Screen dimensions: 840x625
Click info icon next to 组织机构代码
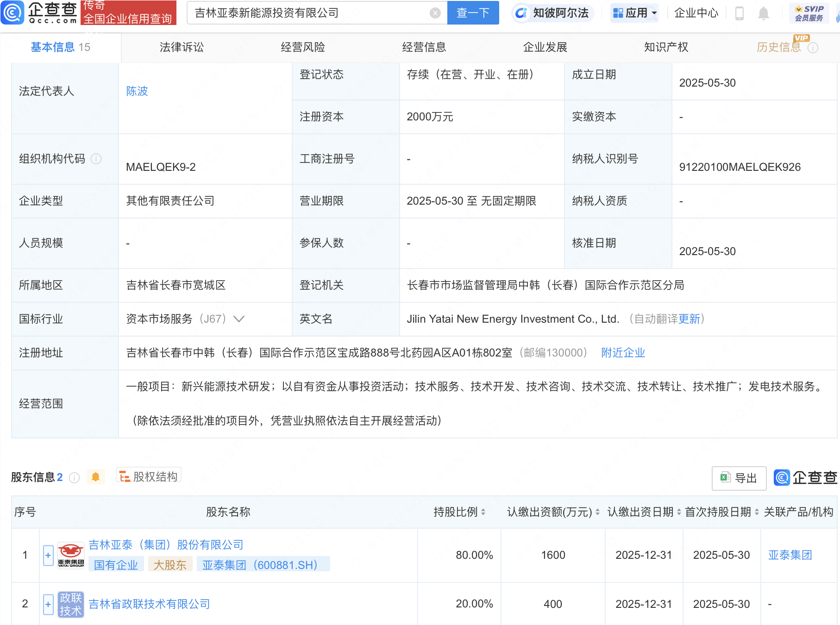(96, 159)
